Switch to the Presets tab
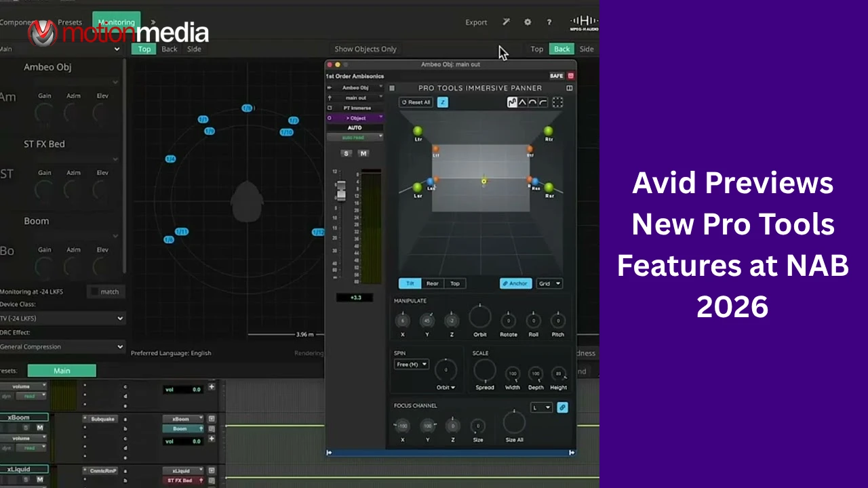Screen dimensions: 868x488 (70, 22)
